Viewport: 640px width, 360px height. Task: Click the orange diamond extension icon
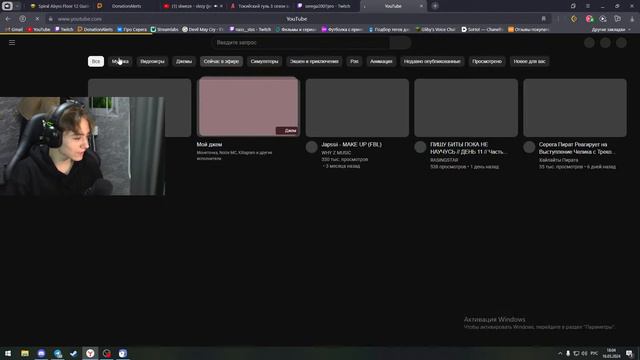tap(574, 19)
